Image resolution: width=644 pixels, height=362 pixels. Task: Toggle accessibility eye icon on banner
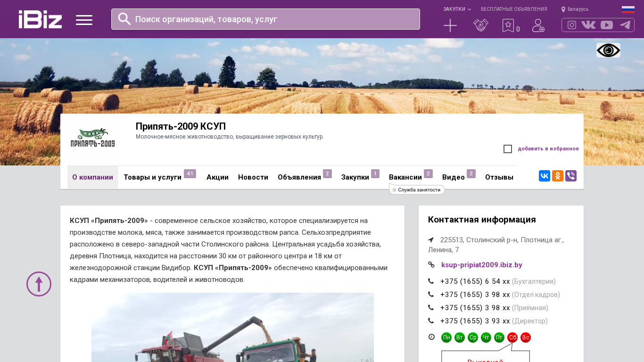[608, 50]
